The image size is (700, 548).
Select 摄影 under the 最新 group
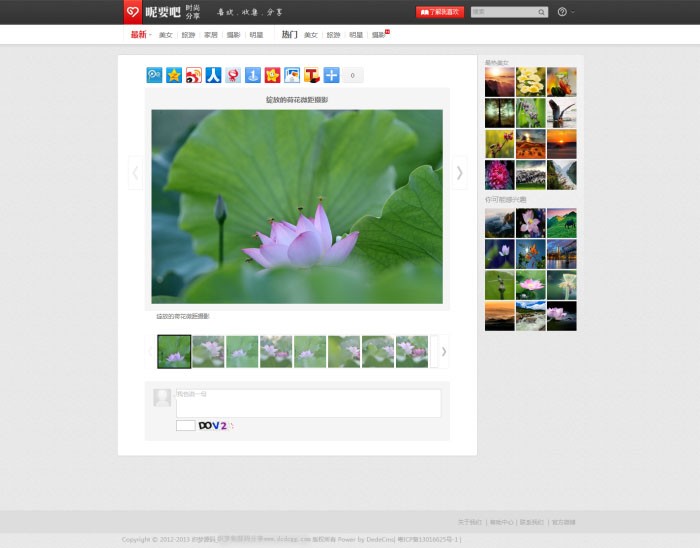[x=233, y=35]
